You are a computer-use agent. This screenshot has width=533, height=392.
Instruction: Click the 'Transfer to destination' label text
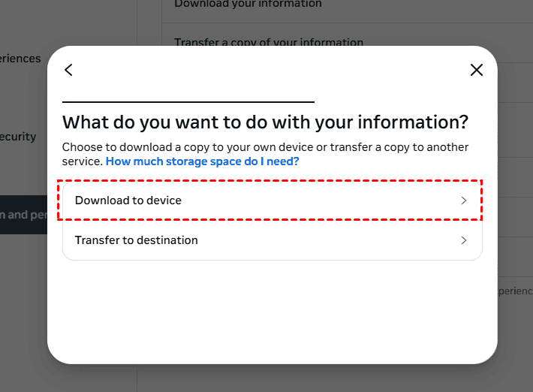click(137, 240)
